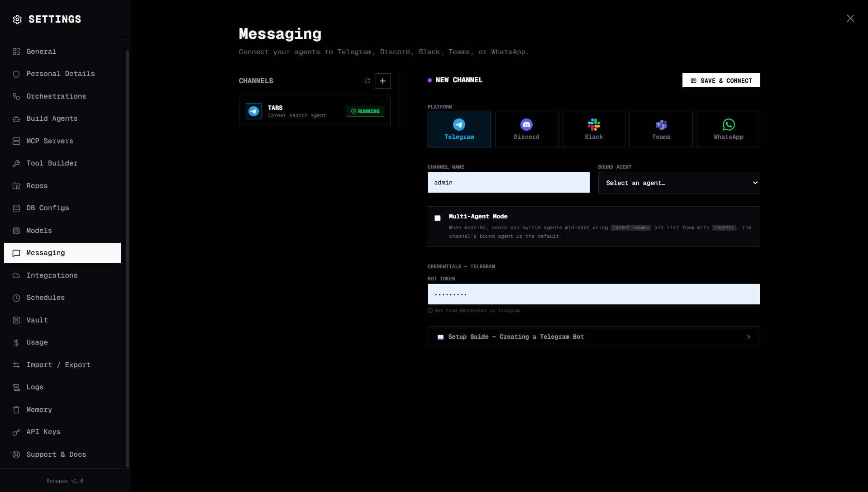The width and height of the screenshot is (868, 492).
Task: Click the 'Career search agent' subtitle
Action: (x=296, y=116)
